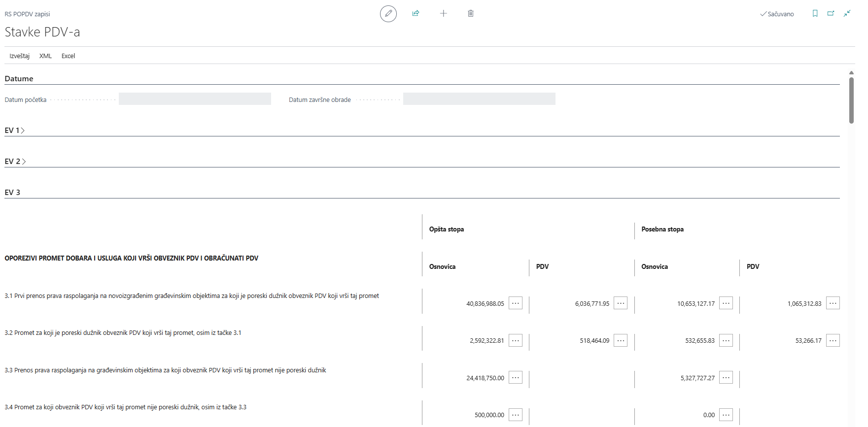Open page in new window icon

pos(831,13)
